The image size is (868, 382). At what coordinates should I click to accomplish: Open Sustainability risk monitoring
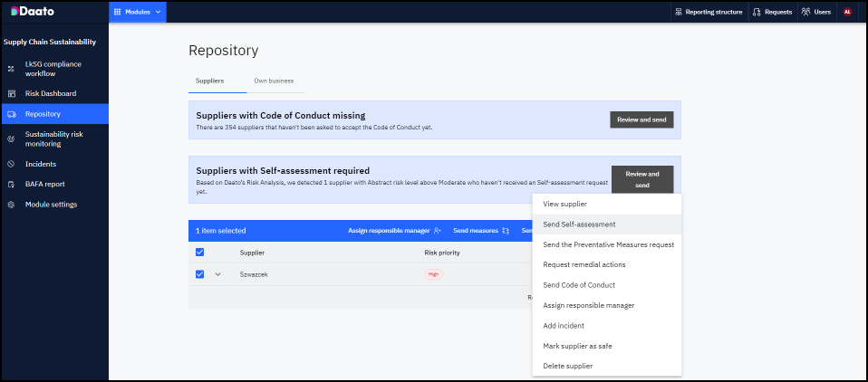point(54,138)
